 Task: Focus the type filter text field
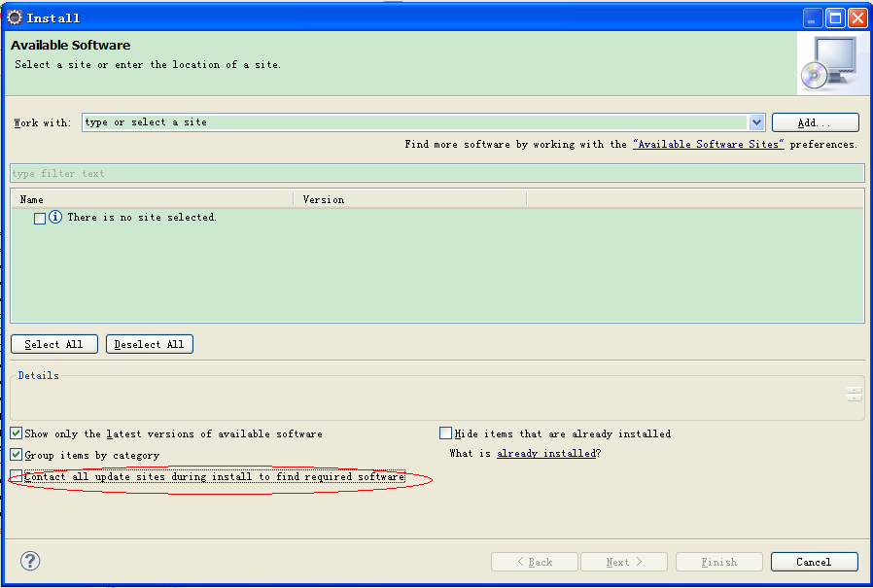[x=437, y=173]
